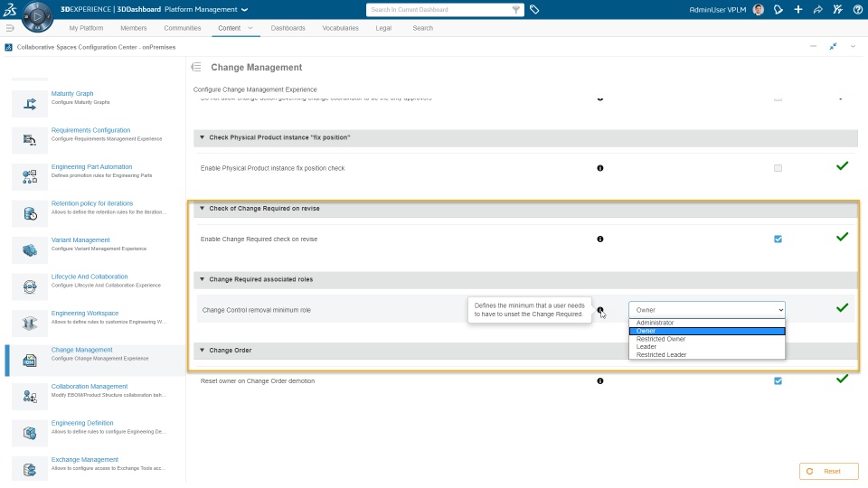Switch to Members tab
Screen dimensions: 868x488
point(134,28)
